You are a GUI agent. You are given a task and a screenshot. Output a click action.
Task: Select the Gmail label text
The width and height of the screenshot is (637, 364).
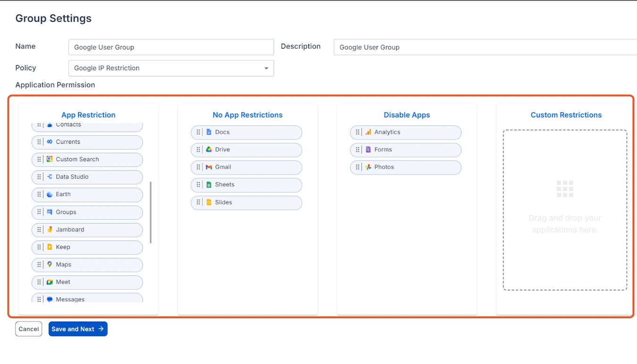pos(223,167)
